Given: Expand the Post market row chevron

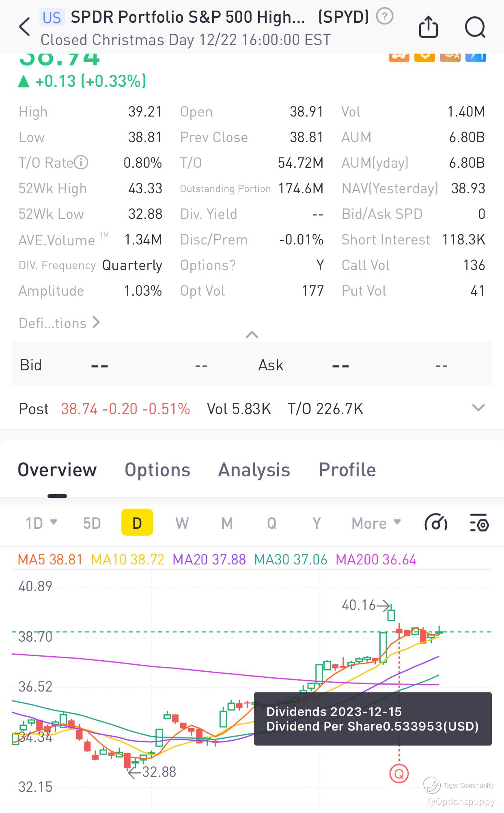Looking at the screenshot, I should point(478,408).
